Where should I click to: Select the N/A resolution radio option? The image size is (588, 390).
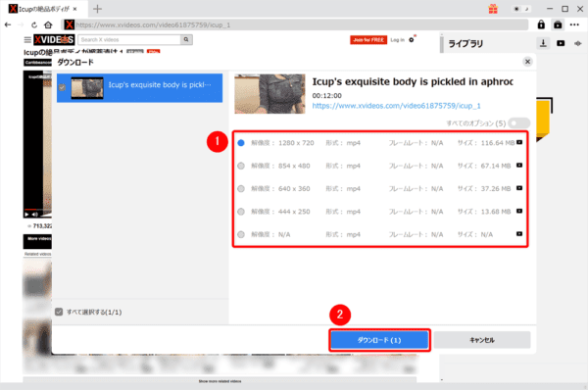[241, 234]
